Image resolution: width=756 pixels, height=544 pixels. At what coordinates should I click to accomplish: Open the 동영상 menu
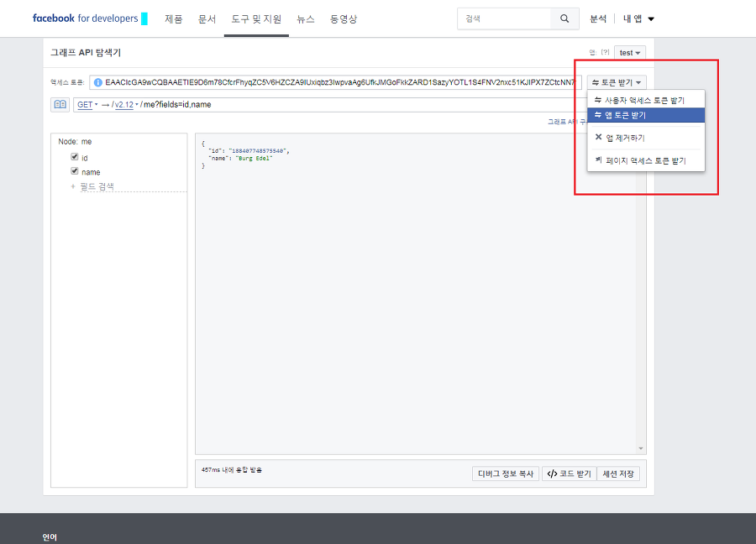(x=344, y=18)
